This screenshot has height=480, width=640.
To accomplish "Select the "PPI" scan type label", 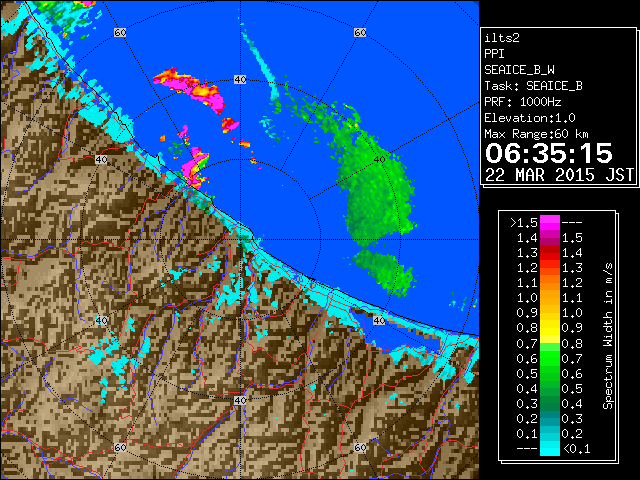I will click(494, 54).
